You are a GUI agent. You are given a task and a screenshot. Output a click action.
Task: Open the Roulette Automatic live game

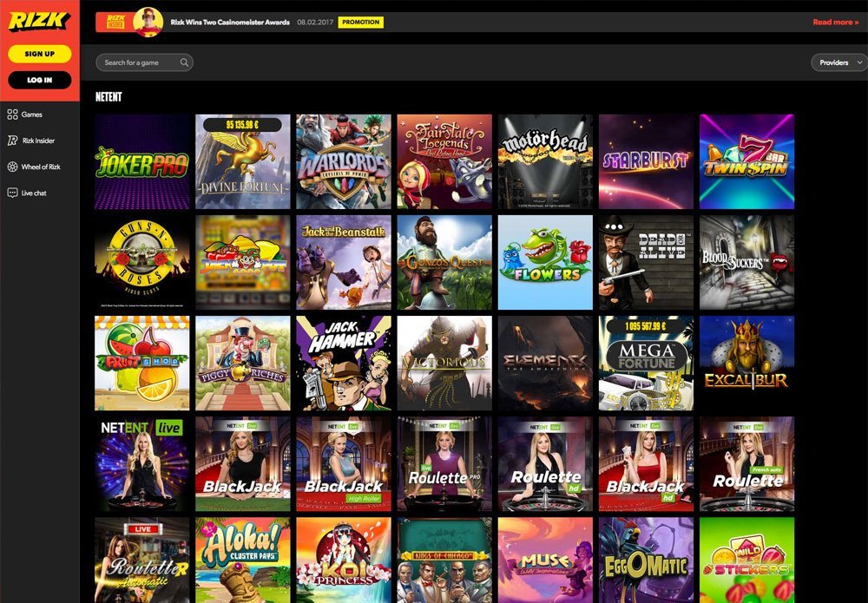pyautogui.click(x=141, y=560)
